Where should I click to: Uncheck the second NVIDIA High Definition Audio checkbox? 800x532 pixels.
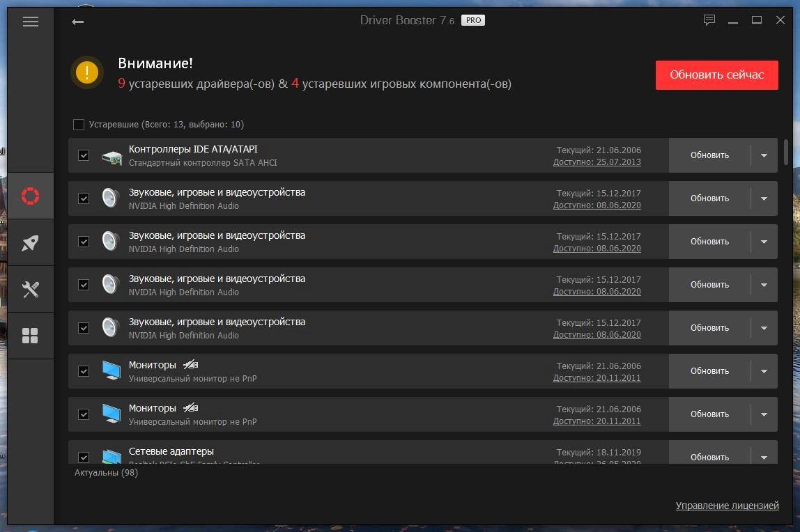click(x=84, y=242)
